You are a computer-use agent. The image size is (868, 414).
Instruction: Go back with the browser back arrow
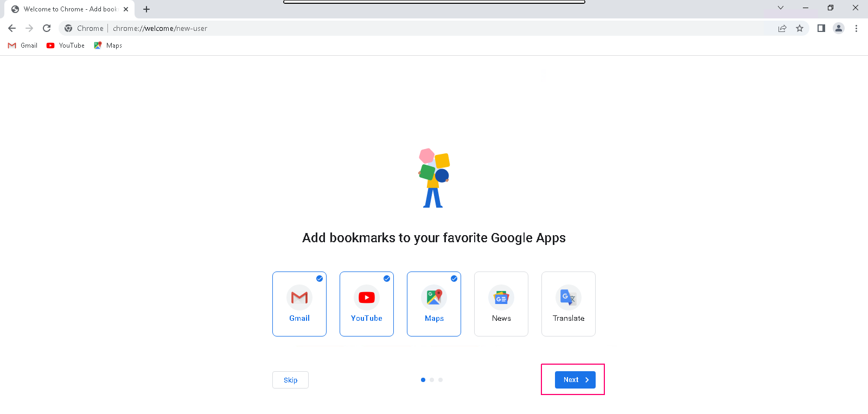click(12, 28)
